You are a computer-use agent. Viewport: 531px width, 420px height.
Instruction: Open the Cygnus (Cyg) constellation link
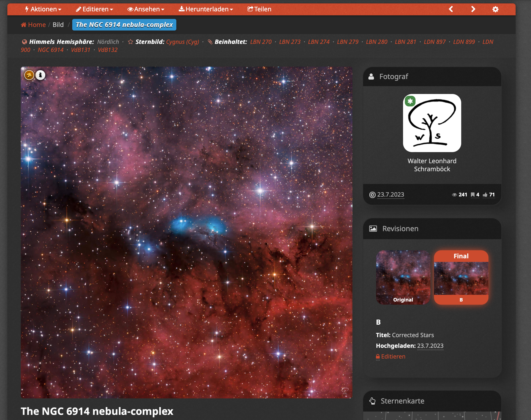click(x=182, y=42)
